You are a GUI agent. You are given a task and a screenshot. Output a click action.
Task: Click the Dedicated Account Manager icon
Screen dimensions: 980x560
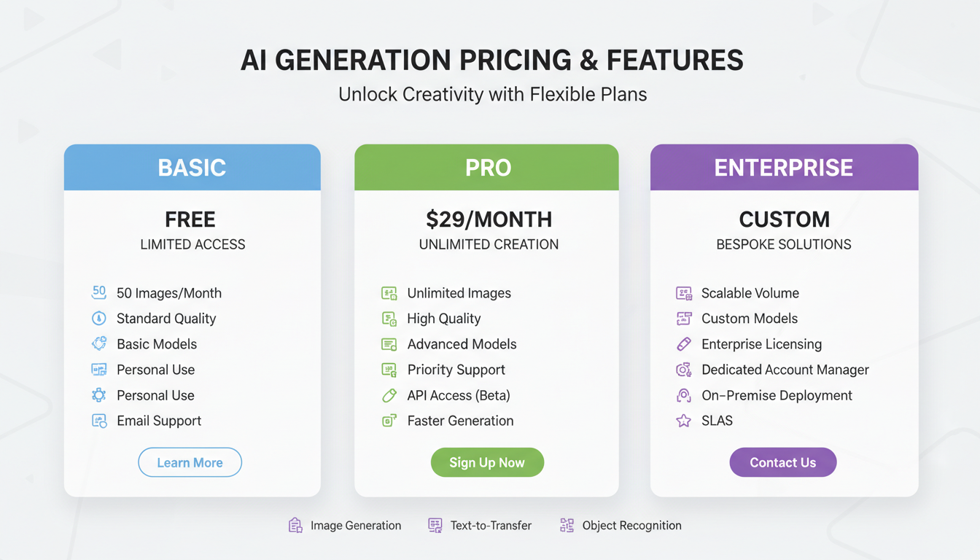pyautogui.click(x=684, y=369)
